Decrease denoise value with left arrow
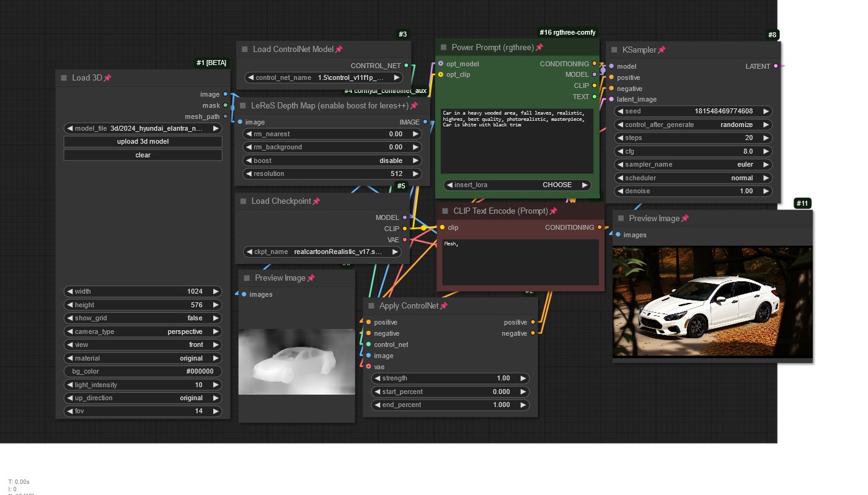This screenshot has width=868, height=495. click(621, 191)
